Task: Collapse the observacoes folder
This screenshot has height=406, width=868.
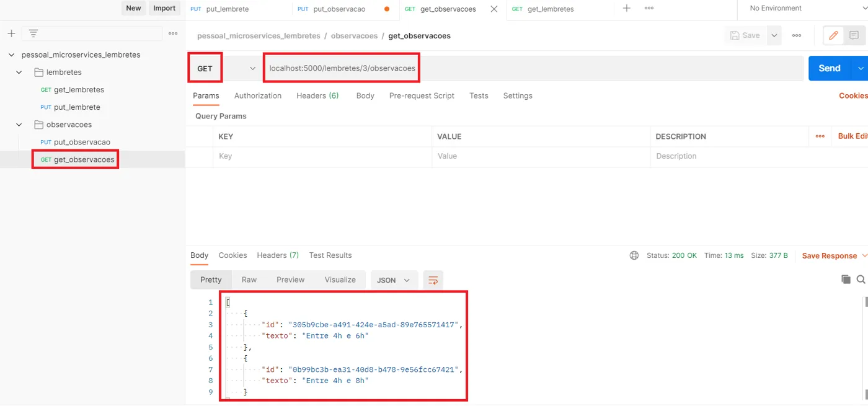Action: (19, 125)
